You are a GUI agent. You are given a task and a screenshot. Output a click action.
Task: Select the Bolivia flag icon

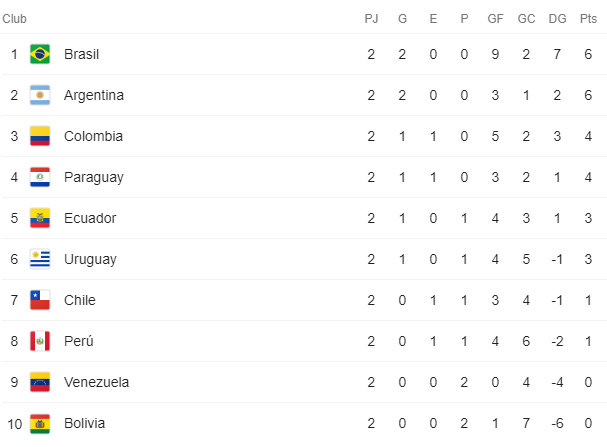[40, 424]
